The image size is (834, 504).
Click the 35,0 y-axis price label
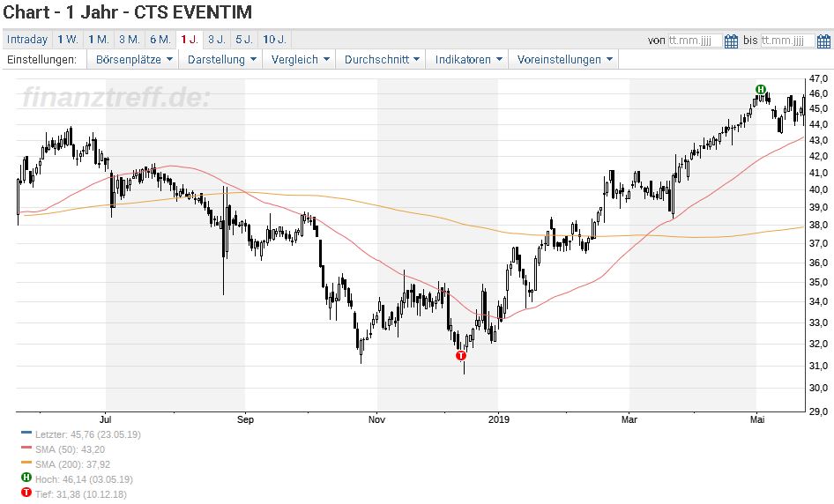coord(819,282)
